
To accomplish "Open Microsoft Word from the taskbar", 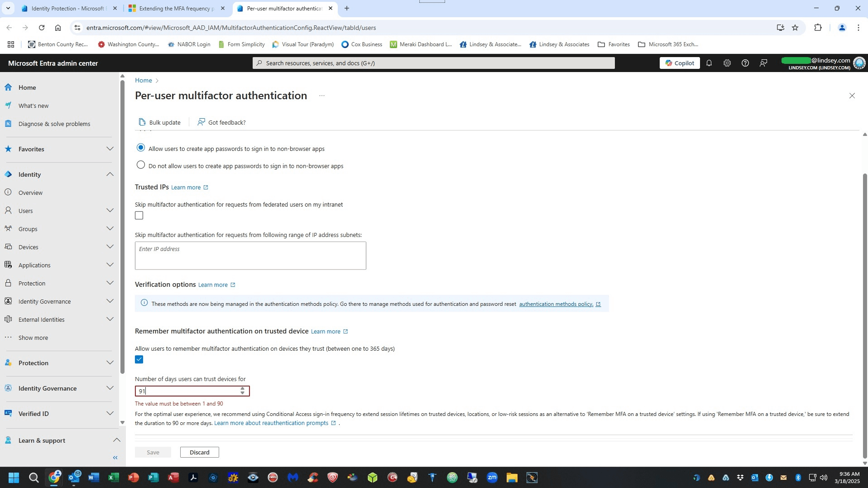I will [93, 477].
